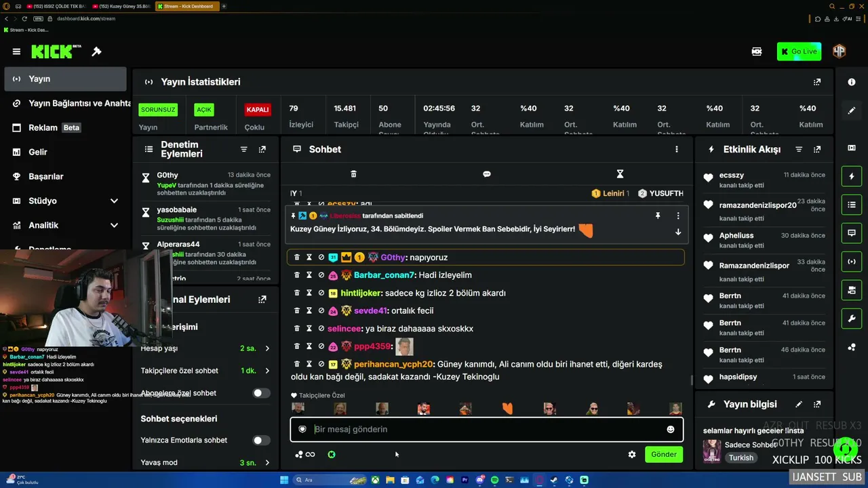Pop out the Etkinlik Akışı panel
Viewport: 868px width, 488px height.
tap(817, 149)
